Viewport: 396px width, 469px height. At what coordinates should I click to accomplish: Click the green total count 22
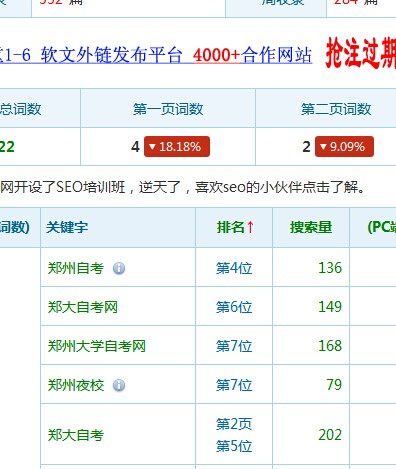[x=7, y=147]
